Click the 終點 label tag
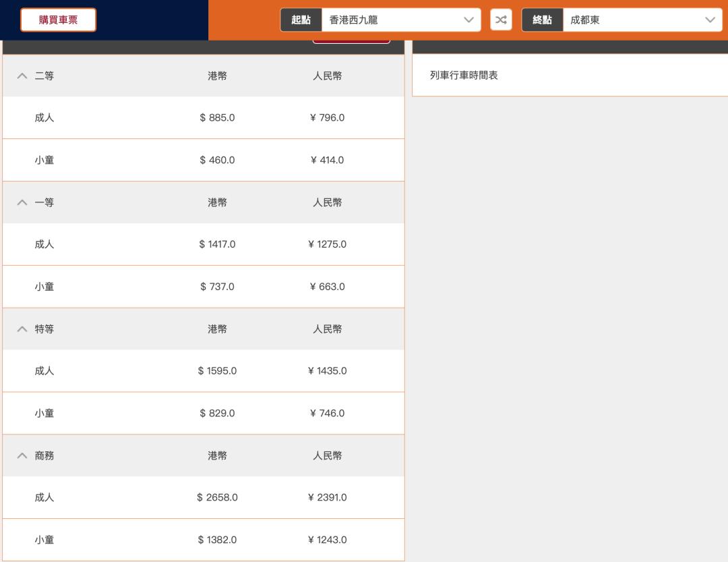 pos(542,20)
